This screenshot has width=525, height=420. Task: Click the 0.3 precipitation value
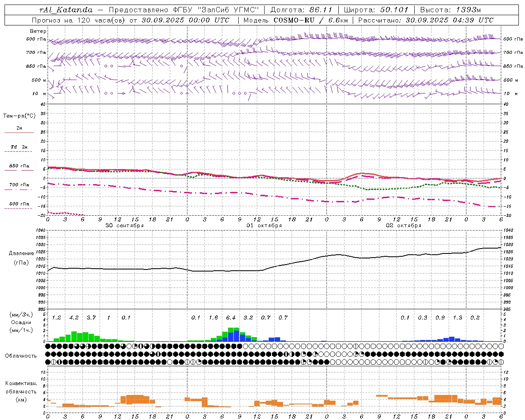tap(422, 317)
